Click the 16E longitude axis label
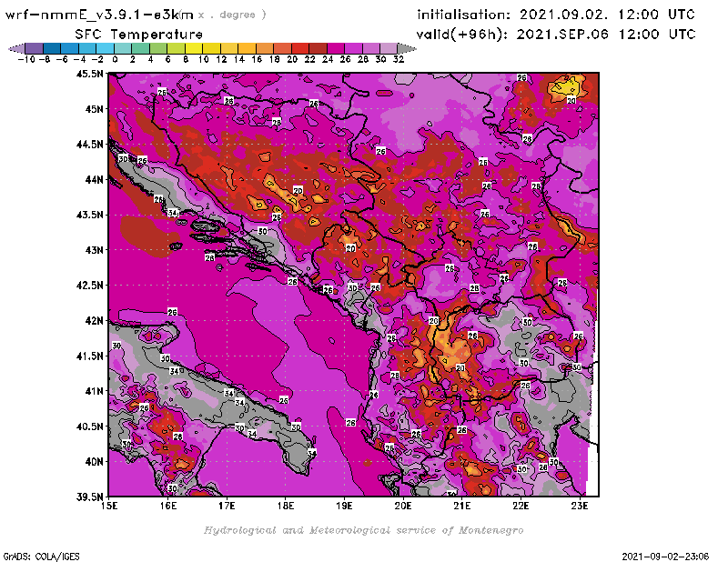728x562 pixels. (x=168, y=506)
